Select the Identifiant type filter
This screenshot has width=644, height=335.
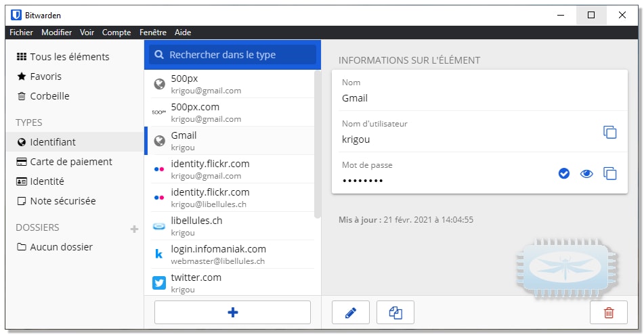(74, 142)
